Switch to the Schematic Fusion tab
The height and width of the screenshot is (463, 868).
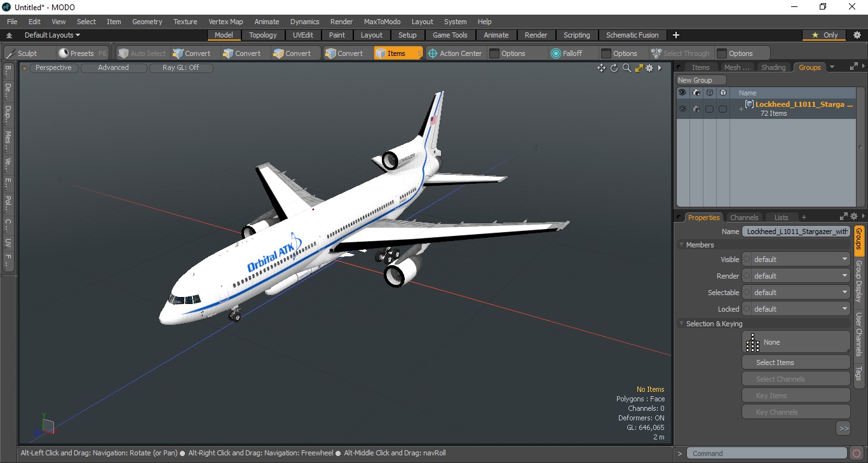[632, 35]
